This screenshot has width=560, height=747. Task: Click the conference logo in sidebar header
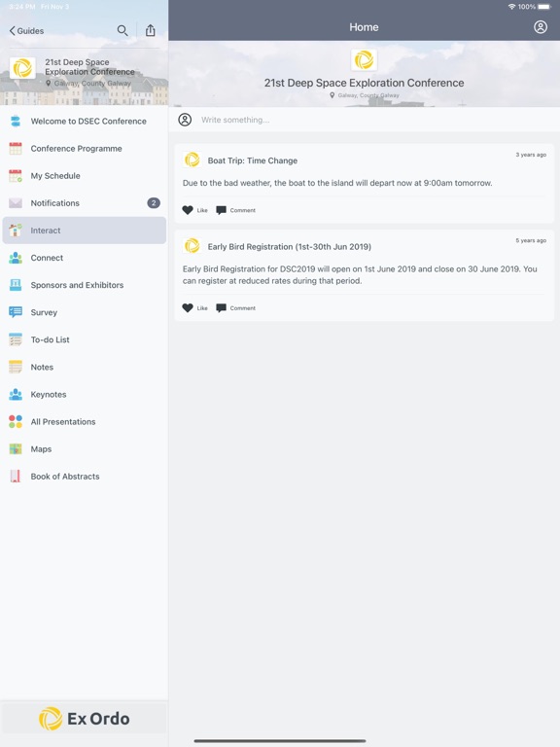22,68
